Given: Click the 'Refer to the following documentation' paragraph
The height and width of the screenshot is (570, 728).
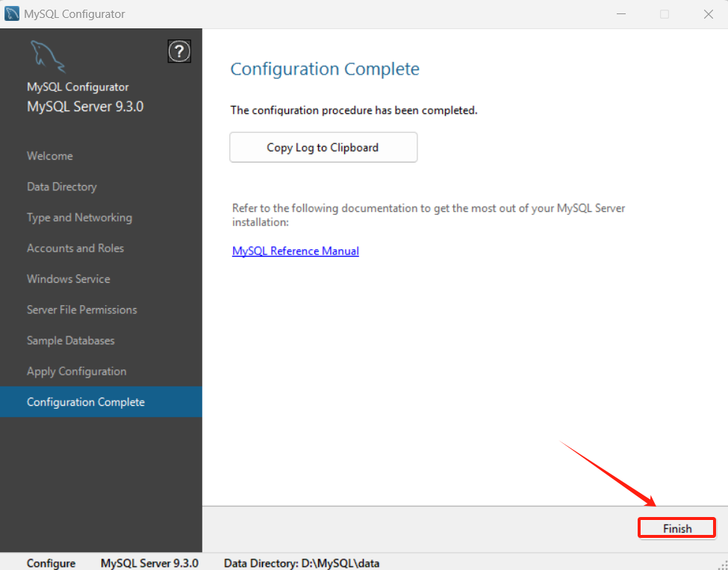Looking at the screenshot, I should coord(429,215).
